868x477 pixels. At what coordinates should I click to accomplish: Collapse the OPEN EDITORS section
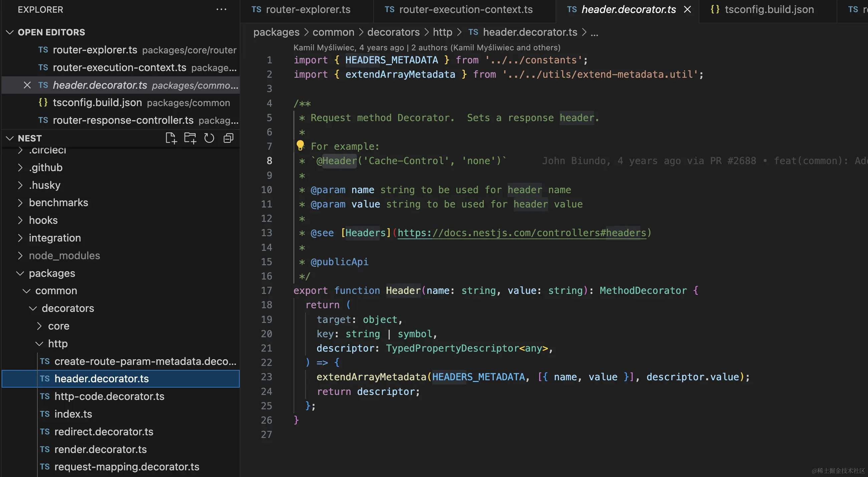(x=10, y=32)
